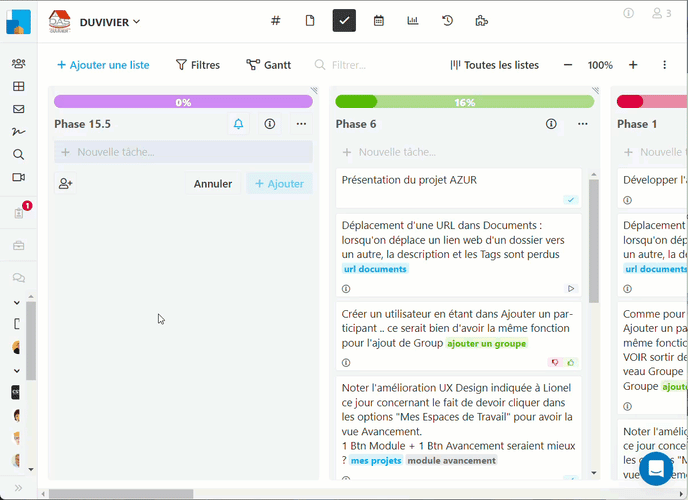Toggle completion check on Présentation du projet AZUR

point(571,200)
